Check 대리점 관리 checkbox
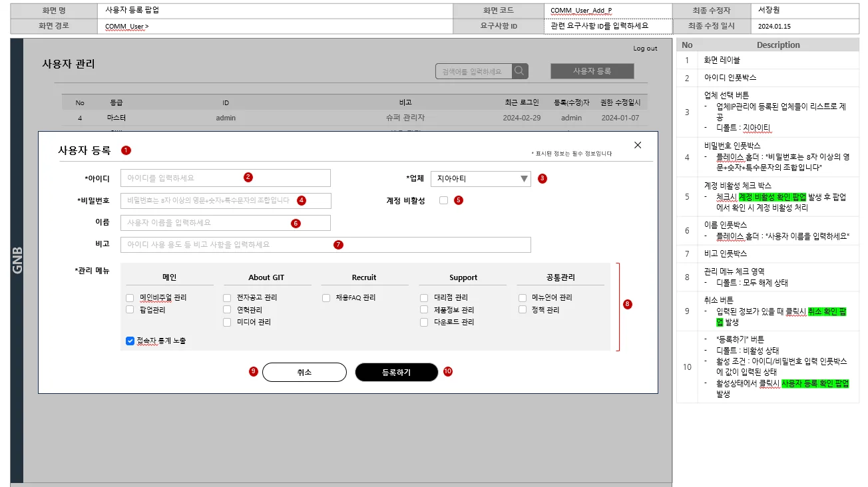This screenshot has width=868, height=487. [x=424, y=297]
